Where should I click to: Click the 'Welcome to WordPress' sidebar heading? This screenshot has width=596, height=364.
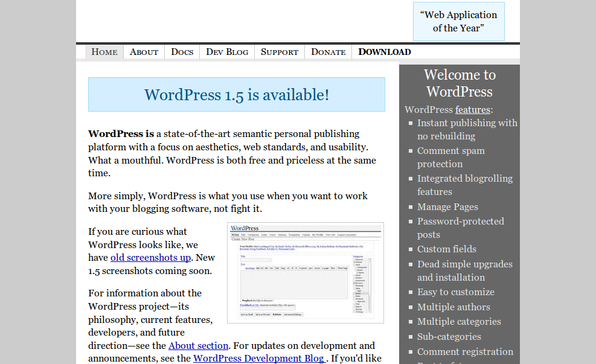pyautogui.click(x=460, y=83)
